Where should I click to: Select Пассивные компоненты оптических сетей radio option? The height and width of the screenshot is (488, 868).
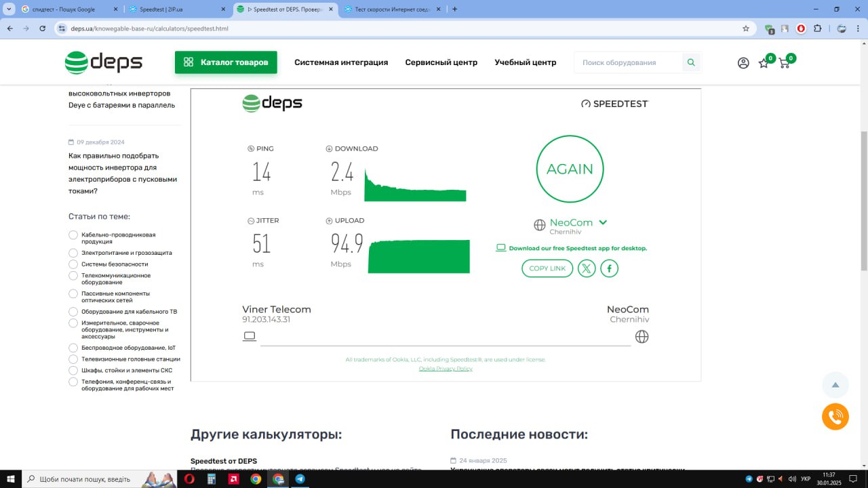click(73, 293)
